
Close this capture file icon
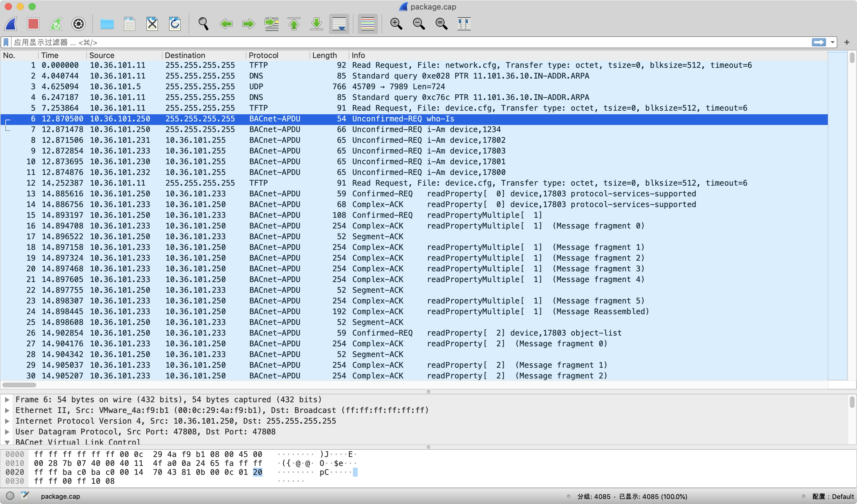(x=152, y=24)
